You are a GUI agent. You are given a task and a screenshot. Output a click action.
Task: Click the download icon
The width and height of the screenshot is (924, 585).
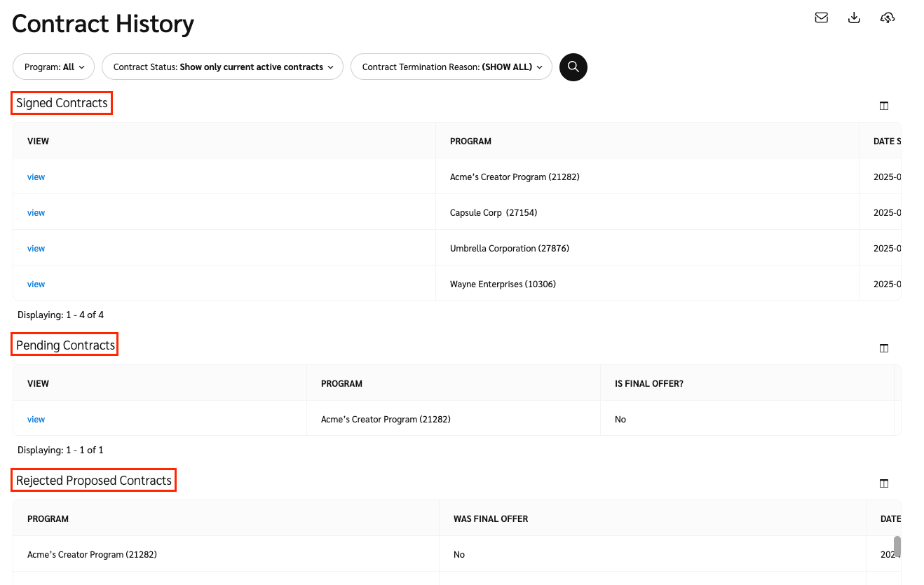[854, 18]
